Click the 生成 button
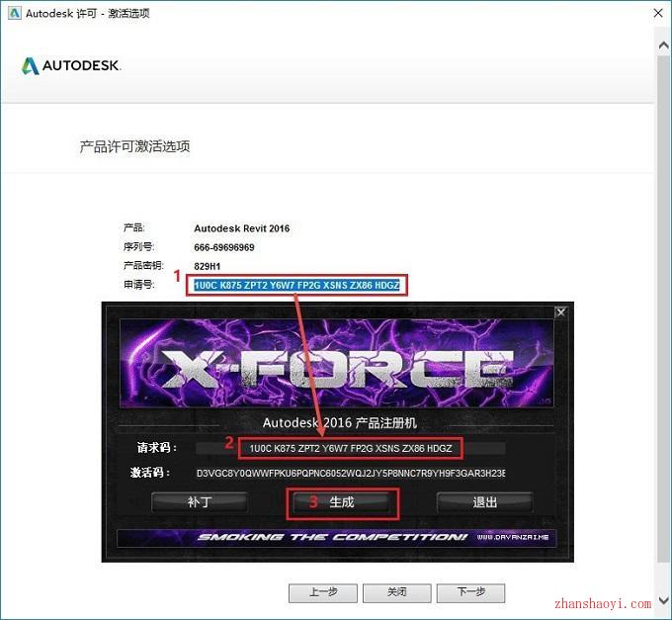 342,502
